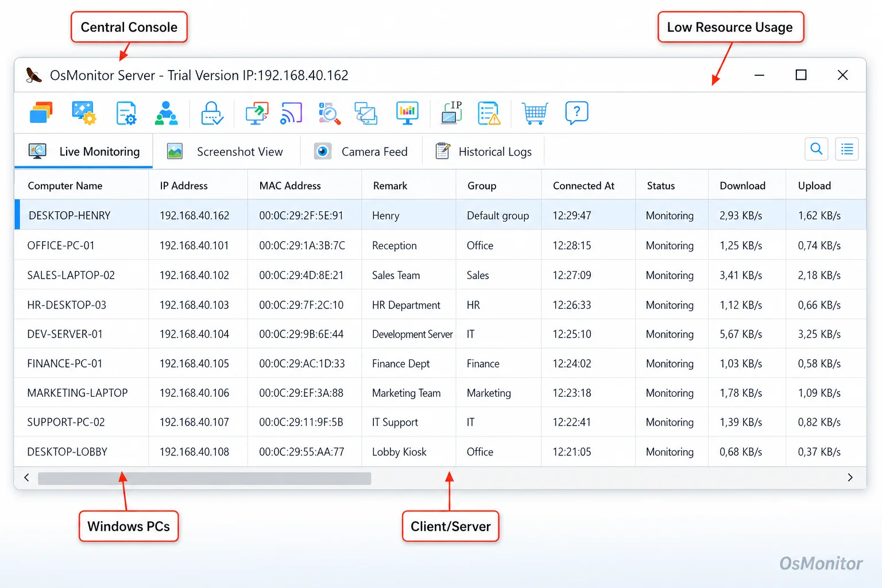Select the FINANCE-PC-01 row
The image size is (882, 588).
click(440, 363)
